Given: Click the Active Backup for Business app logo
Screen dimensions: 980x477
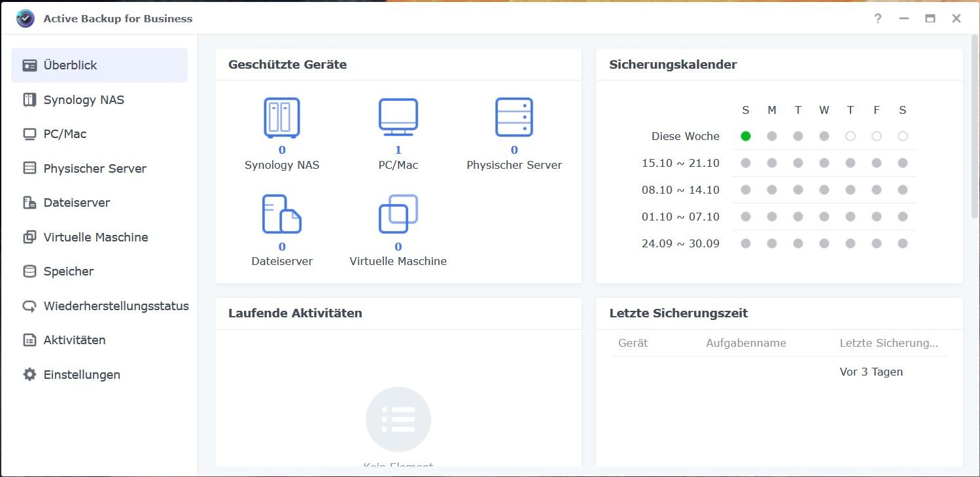Looking at the screenshot, I should (26, 18).
